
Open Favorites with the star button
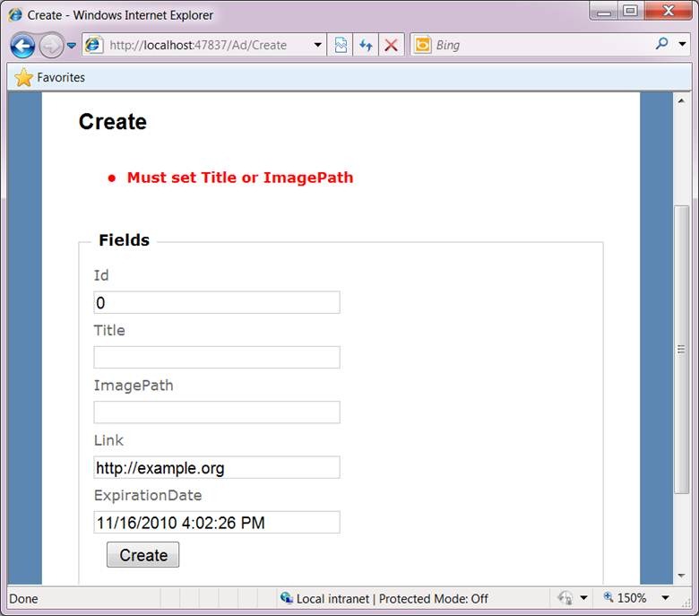(x=49, y=78)
